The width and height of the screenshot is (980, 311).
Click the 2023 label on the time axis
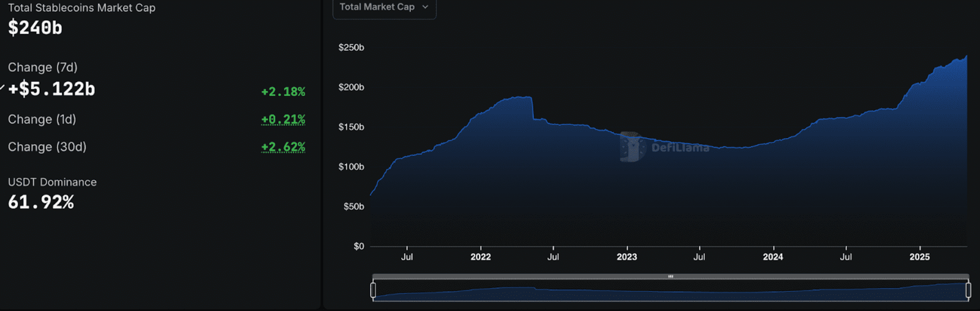(x=627, y=257)
